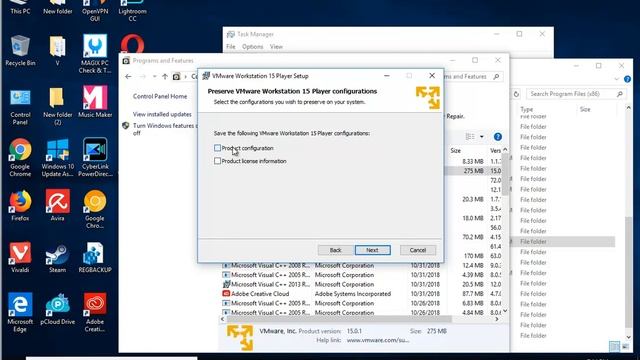
Task: Open Control Panel desktop shortcut
Action: (x=20, y=107)
